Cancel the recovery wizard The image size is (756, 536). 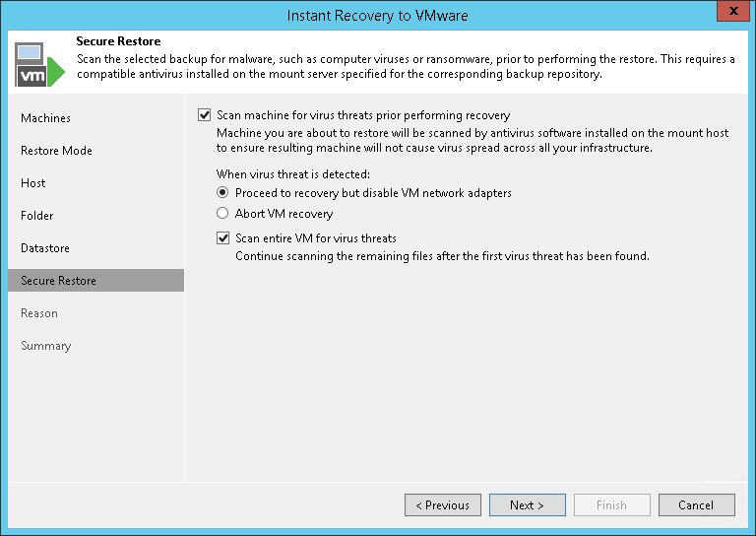pos(696,505)
